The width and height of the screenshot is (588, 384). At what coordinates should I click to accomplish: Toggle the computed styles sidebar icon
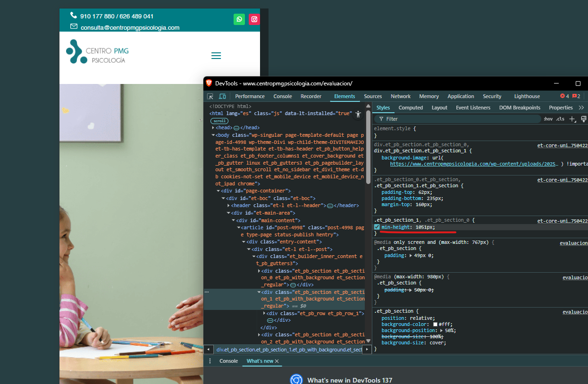coord(584,119)
